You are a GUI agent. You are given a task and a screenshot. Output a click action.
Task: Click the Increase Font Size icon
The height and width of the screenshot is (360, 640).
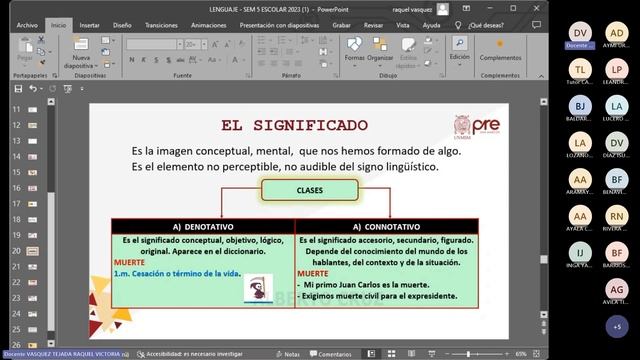(215, 44)
